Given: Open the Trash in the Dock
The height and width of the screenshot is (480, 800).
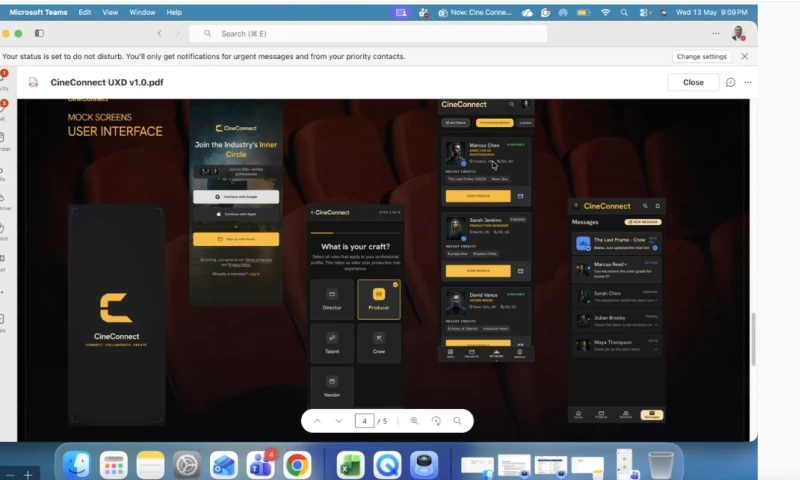Looking at the screenshot, I should [x=661, y=465].
